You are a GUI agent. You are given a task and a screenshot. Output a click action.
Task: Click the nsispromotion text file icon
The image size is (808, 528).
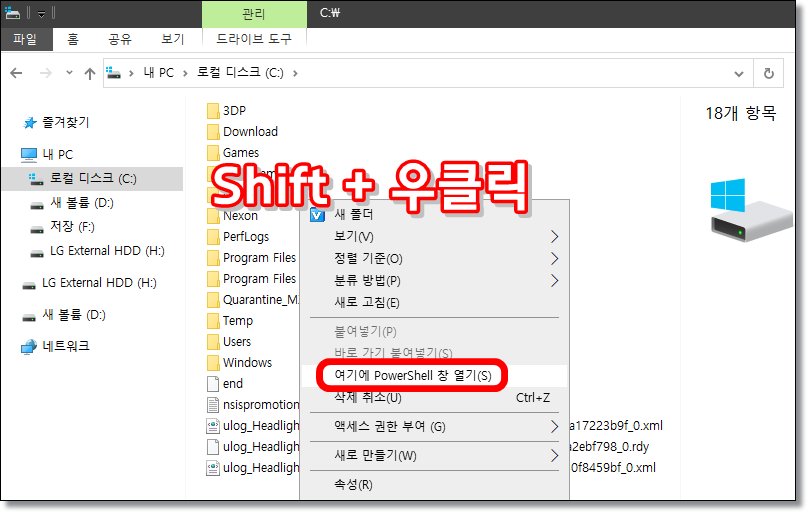213,405
